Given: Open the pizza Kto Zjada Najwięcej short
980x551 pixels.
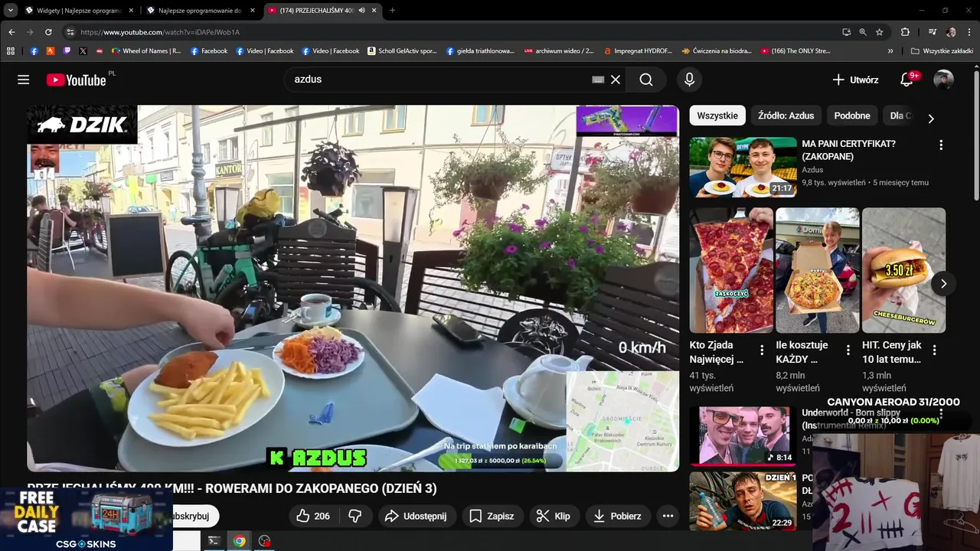Looking at the screenshot, I should coord(731,270).
